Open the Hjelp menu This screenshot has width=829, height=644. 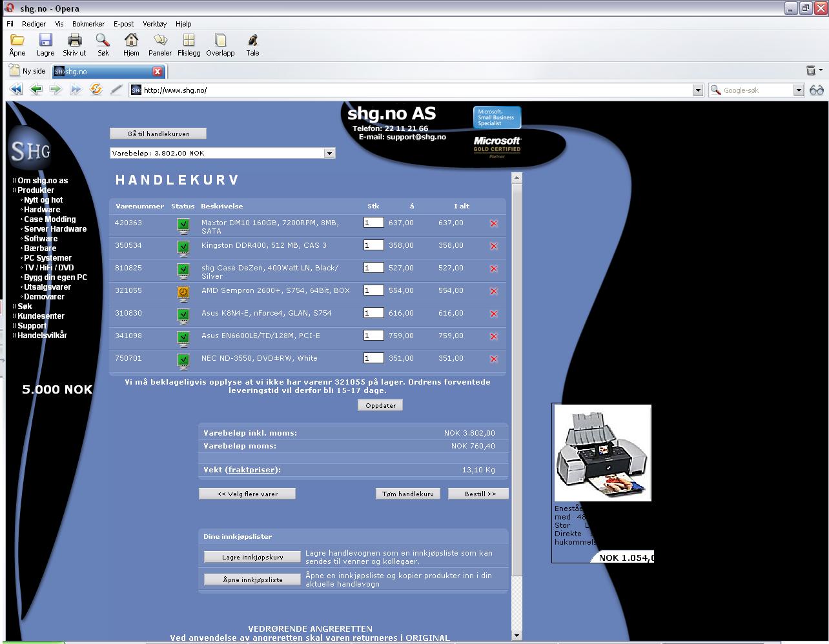click(183, 24)
